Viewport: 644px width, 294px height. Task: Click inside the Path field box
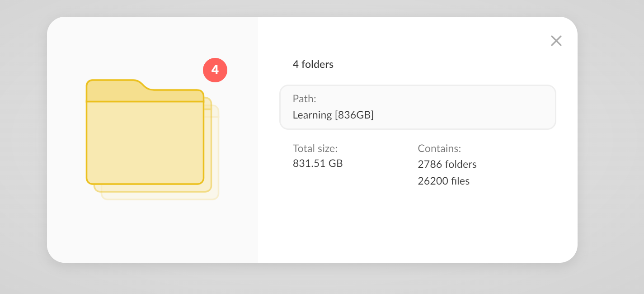[x=417, y=107]
